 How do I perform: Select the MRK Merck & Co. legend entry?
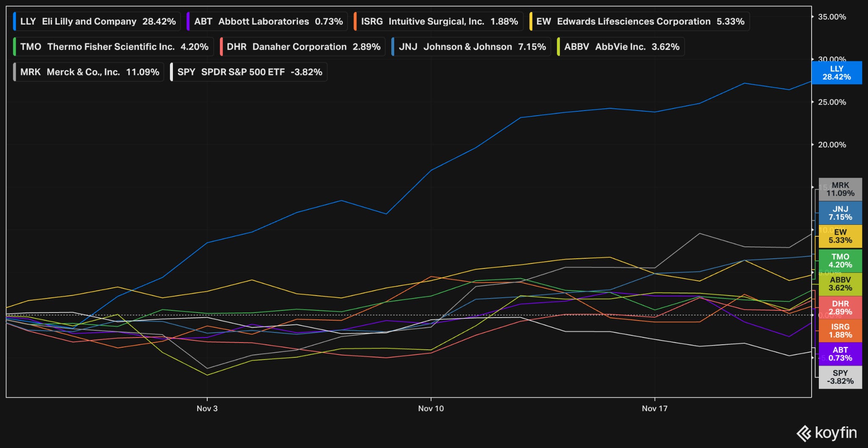click(x=89, y=72)
